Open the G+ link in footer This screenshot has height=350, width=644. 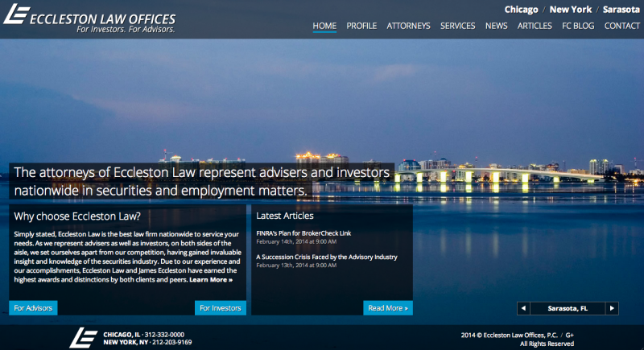570,335
